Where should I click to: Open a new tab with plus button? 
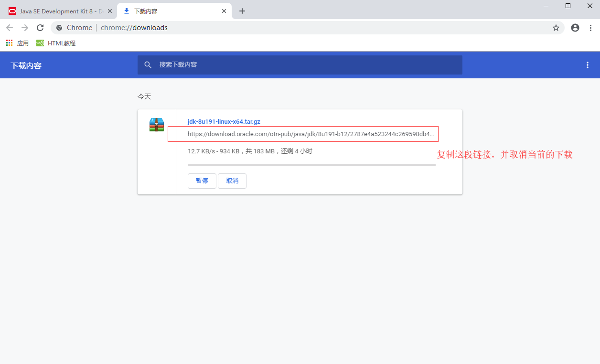[242, 11]
